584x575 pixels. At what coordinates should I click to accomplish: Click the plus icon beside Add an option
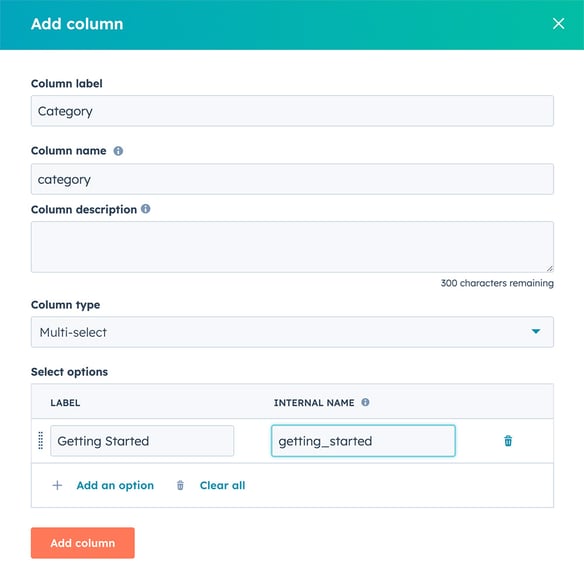pyautogui.click(x=57, y=485)
